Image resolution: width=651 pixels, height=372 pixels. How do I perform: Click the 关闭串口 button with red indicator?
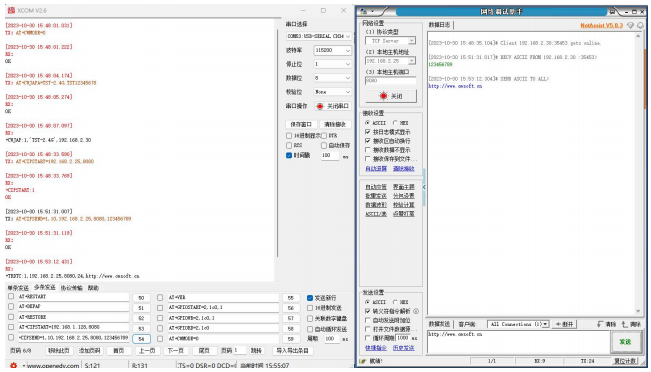pos(333,106)
